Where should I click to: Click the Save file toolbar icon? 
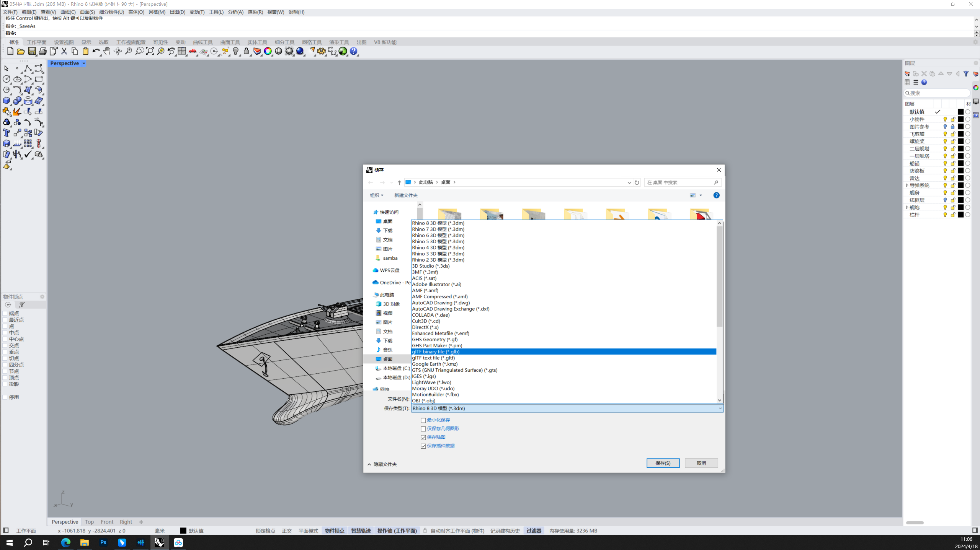pyautogui.click(x=32, y=51)
